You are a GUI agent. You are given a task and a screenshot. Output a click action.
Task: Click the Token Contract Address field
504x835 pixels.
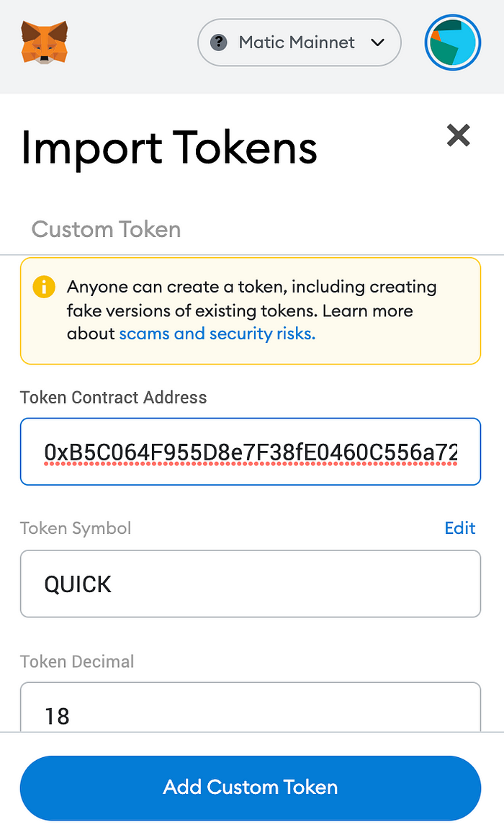251,452
